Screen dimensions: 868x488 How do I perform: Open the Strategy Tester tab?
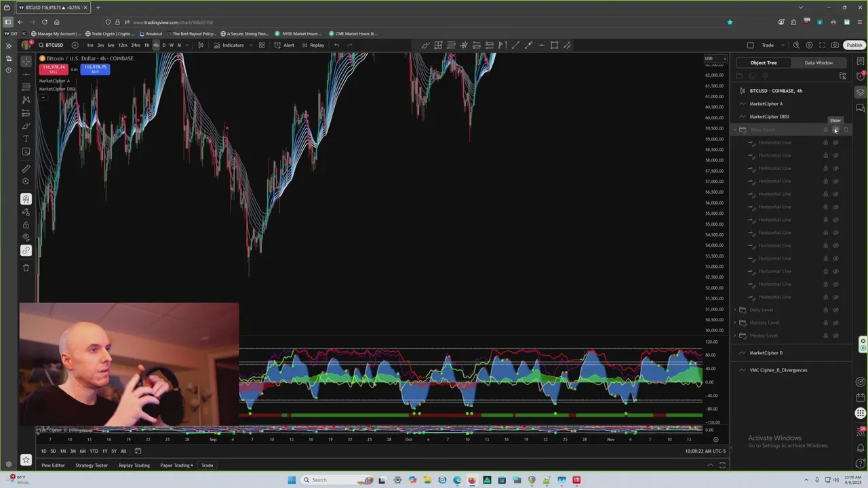pyautogui.click(x=92, y=466)
